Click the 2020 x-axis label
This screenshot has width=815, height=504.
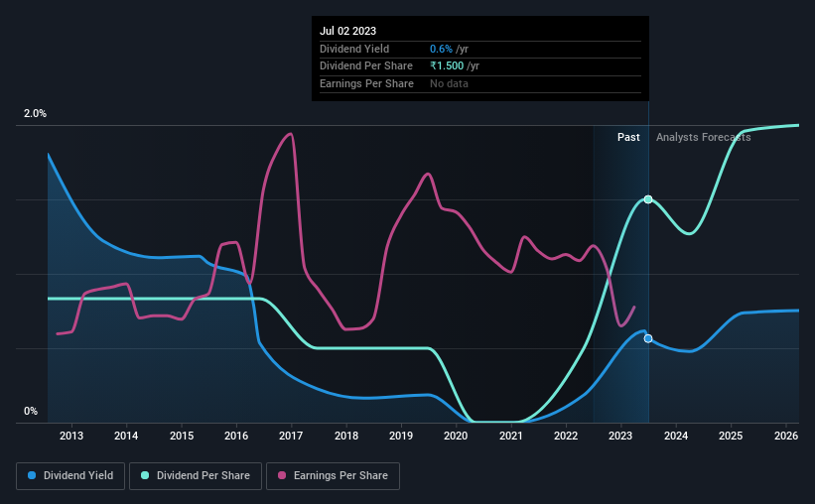(456, 436)
